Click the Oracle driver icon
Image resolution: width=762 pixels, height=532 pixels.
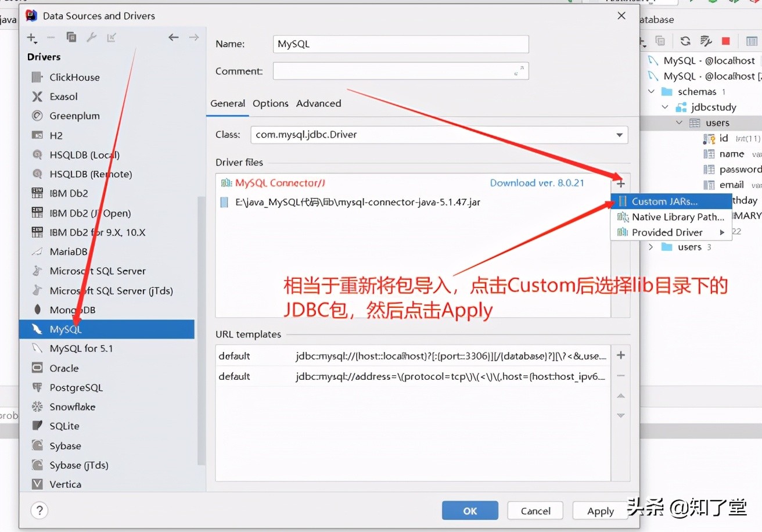[37, 368]
